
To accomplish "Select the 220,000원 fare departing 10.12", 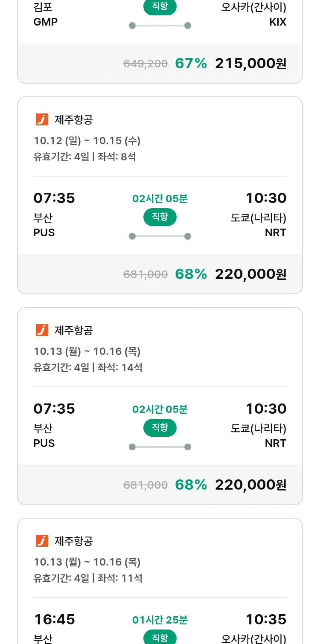I will click(250, 274).
